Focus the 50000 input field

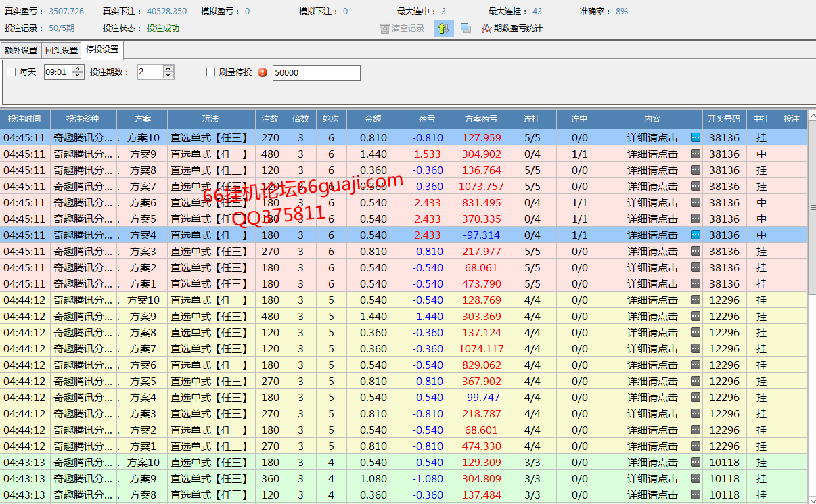click(x=317, y=72)
